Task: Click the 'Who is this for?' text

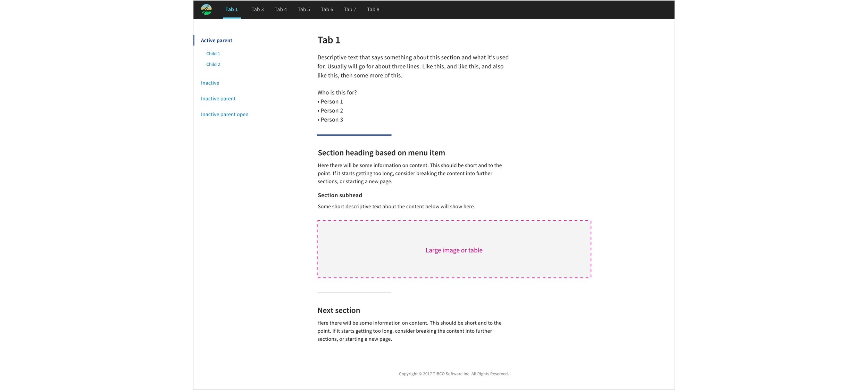Action: tap(337, 92)
